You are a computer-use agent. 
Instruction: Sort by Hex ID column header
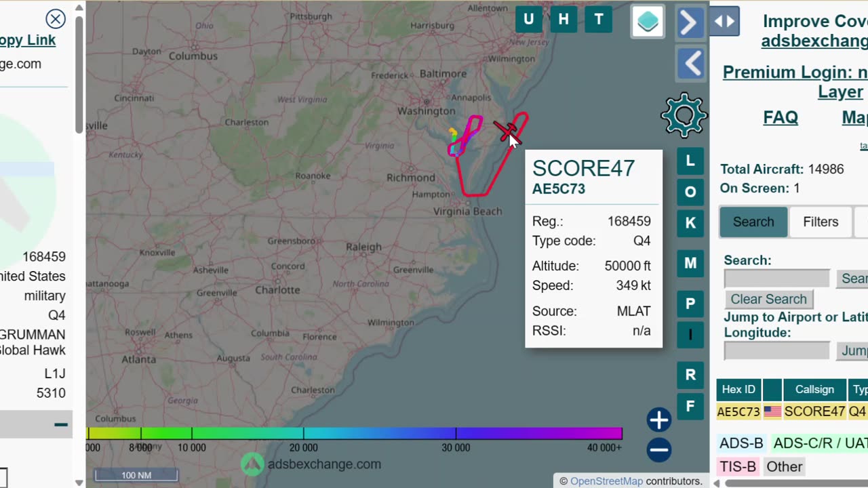coord(738,390)
